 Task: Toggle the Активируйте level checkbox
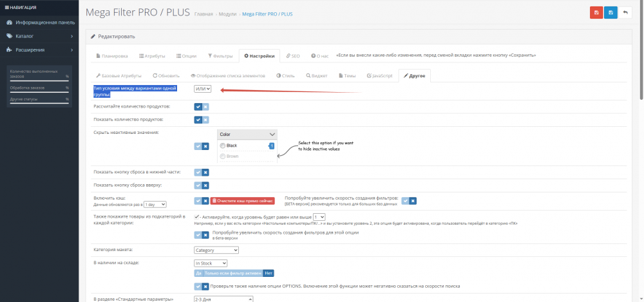coord(197,216)
